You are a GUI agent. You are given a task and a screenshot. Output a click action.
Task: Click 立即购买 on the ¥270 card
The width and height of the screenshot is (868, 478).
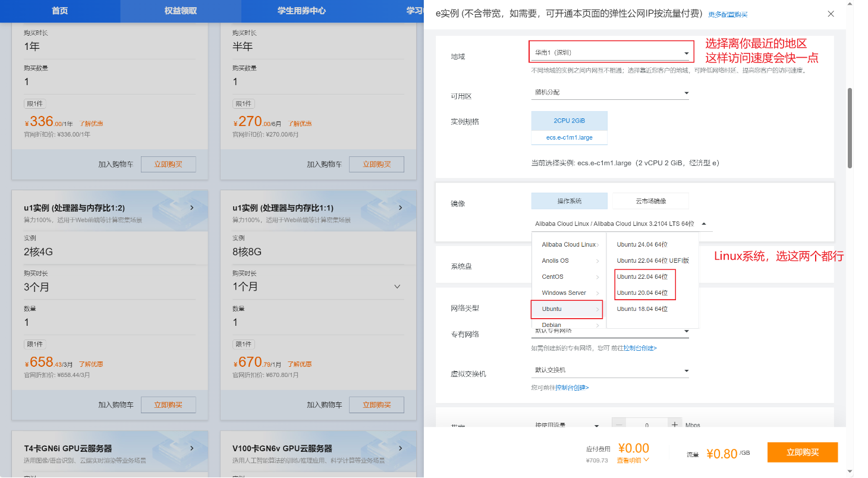(376, 165)
